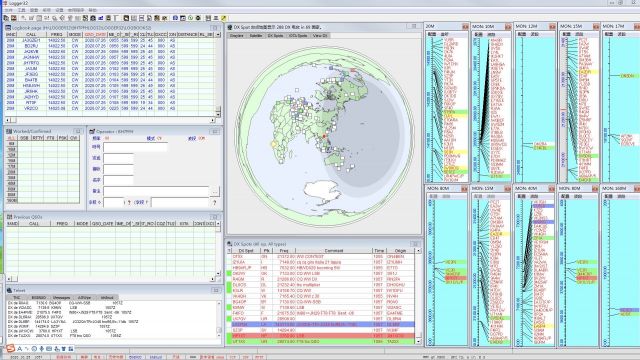640x360 pixels.
Task: Click the Origin column header in the DX Spots list
Action: (x=400, y=251)
